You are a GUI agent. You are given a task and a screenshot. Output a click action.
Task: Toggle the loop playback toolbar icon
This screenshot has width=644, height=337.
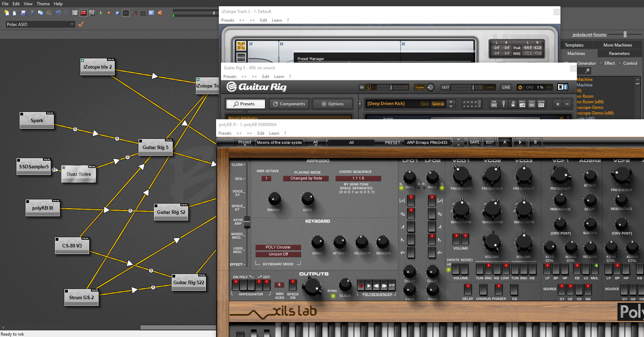tap(126, 13)
